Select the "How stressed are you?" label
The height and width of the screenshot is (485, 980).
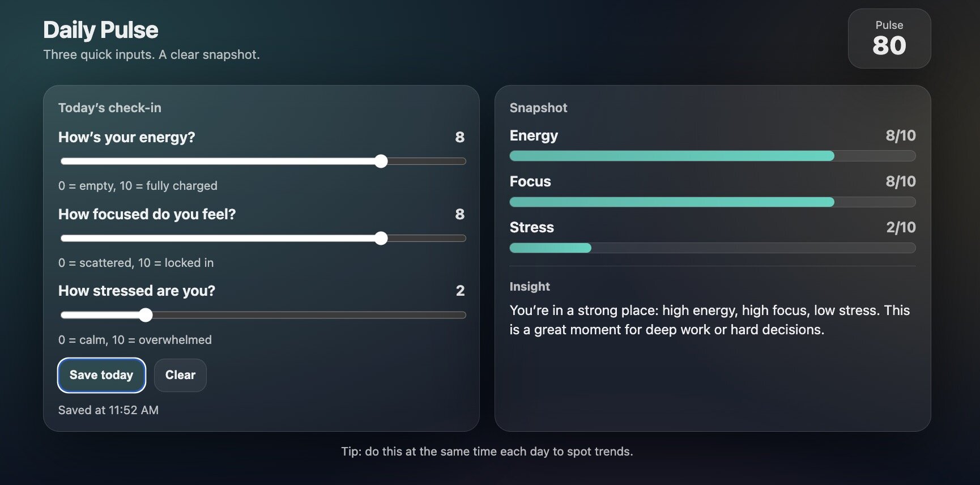click(x=137, y=291)
